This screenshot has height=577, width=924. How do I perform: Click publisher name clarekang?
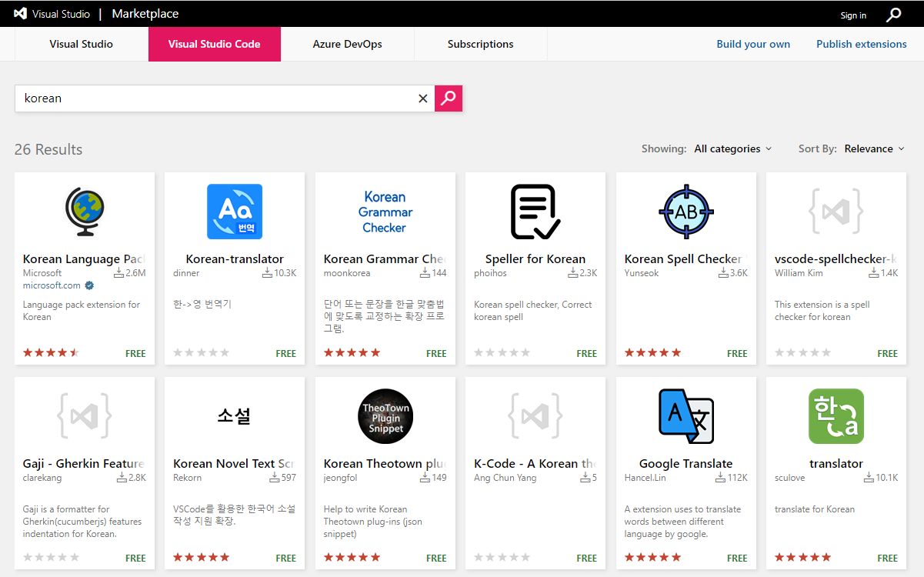(42, 478)
